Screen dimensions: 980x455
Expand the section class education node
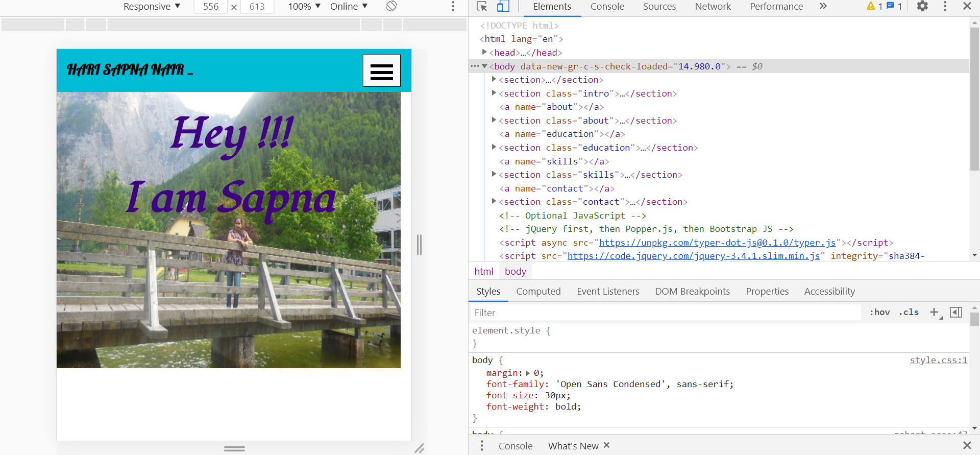coord(494,147)
